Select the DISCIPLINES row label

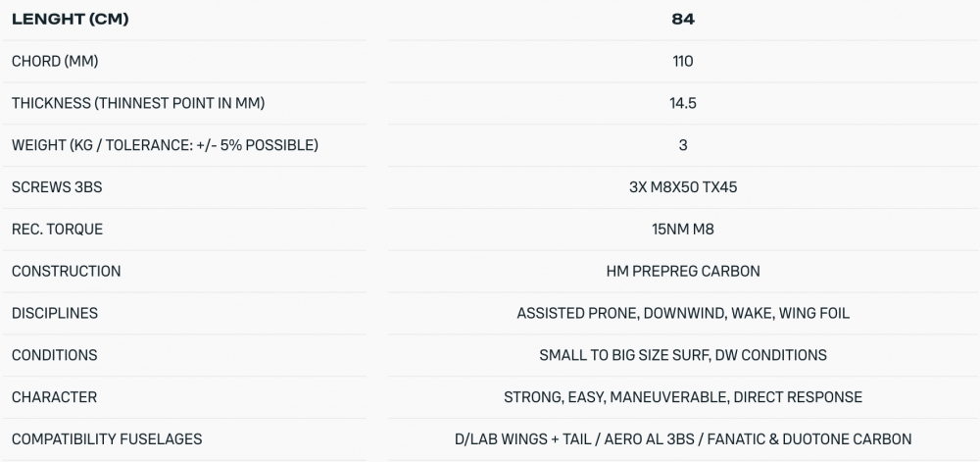pyautogui.click(x=56, y=313)
